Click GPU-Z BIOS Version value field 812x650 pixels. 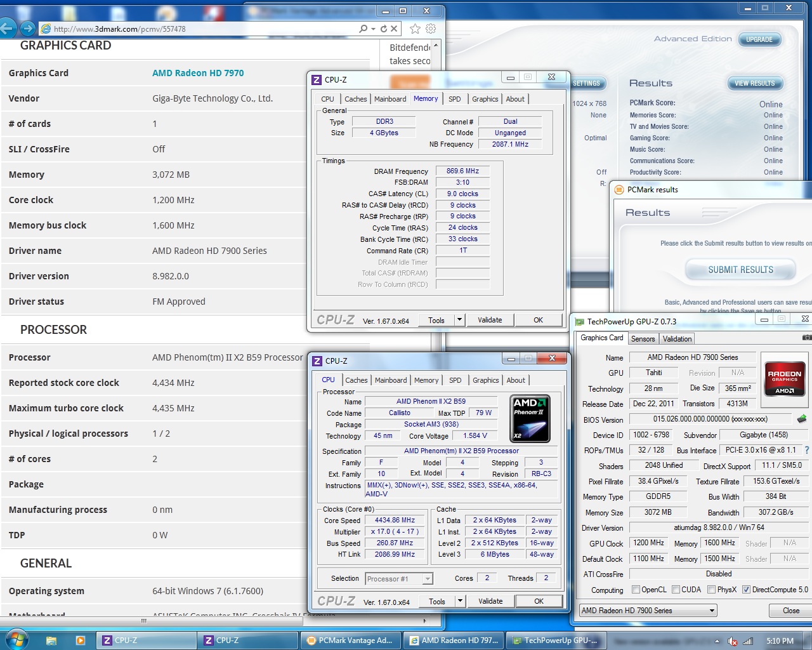click(x=710, y=419)
